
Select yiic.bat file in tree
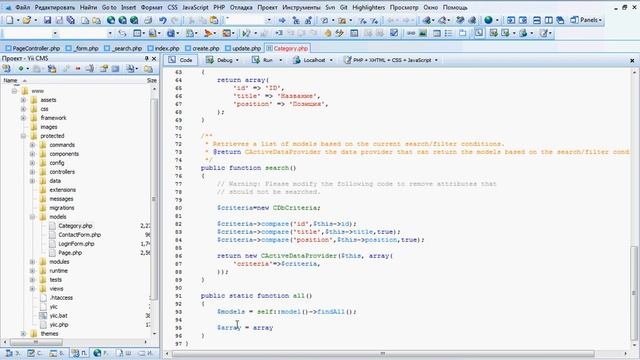click(58, 316)
